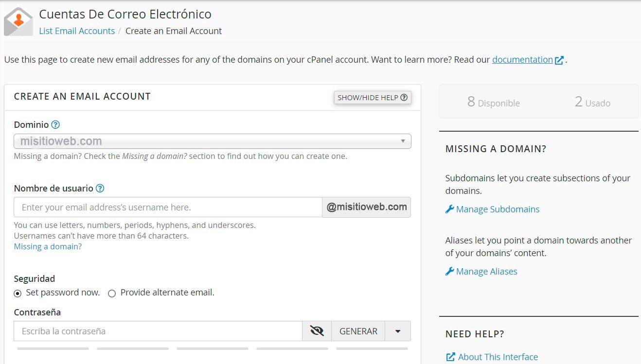Select the Set password now radio button
Viewport: 641px width, 364px height.
pyautogui.click(x=18, y=293)
